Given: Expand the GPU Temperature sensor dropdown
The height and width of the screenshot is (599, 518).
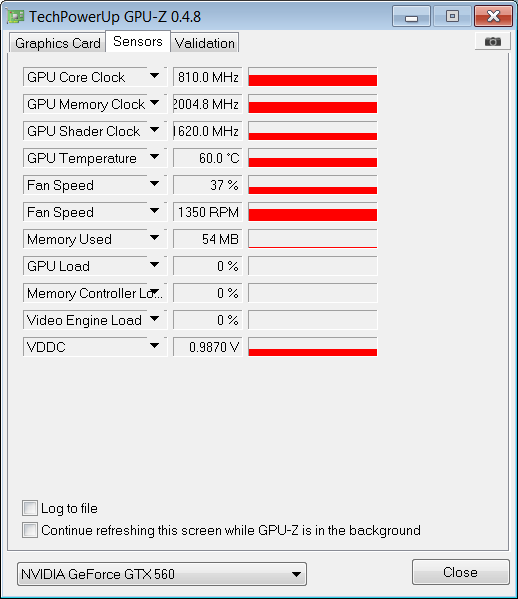Looking at the screenshot, I should [154, 157].
